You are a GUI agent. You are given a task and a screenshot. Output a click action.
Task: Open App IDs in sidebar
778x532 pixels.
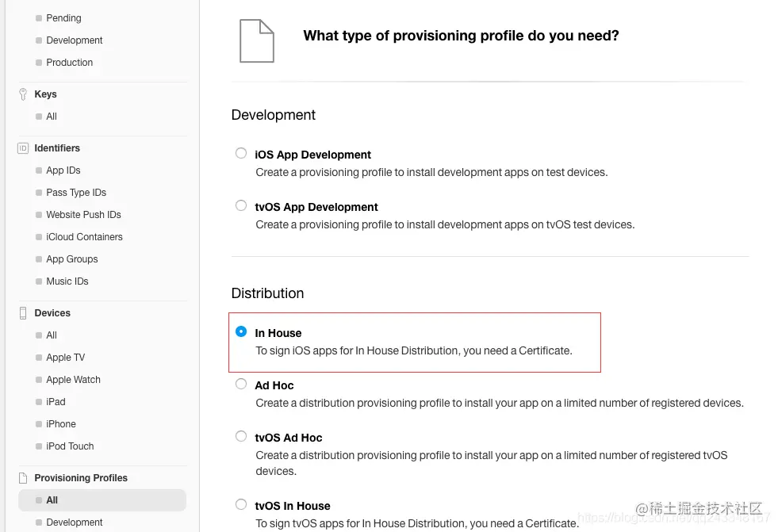pyautogui.click(x=63, y=170)
